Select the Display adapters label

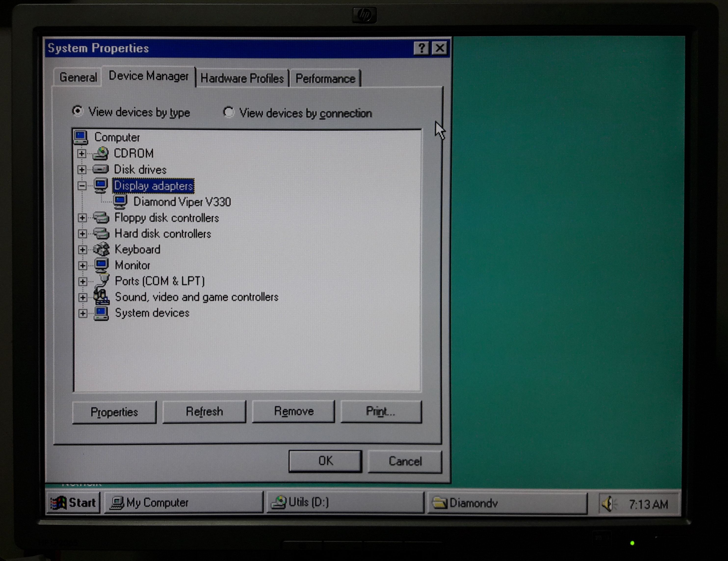(x=153, y=186)
